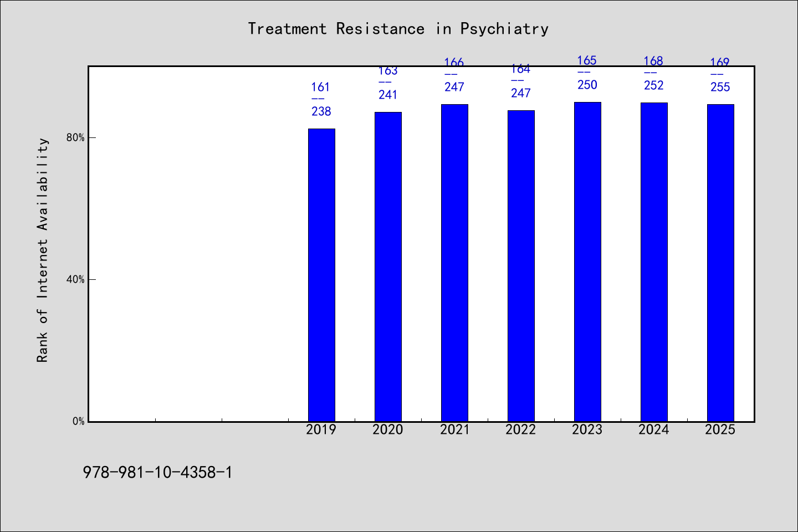Select the 2022 bar
This screenshot has height=532, width=798.
tap(521, 266)
